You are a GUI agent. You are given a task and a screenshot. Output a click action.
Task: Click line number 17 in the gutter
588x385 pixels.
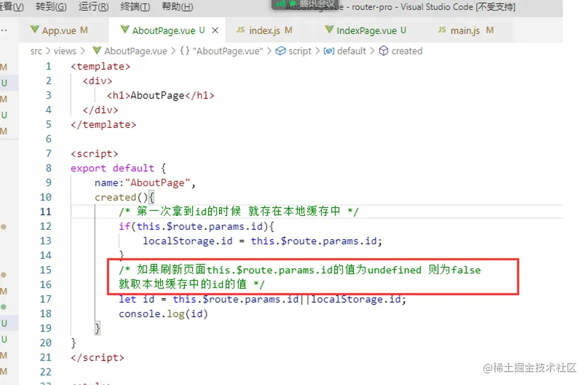pyautogui.click(x=46, y=299)
